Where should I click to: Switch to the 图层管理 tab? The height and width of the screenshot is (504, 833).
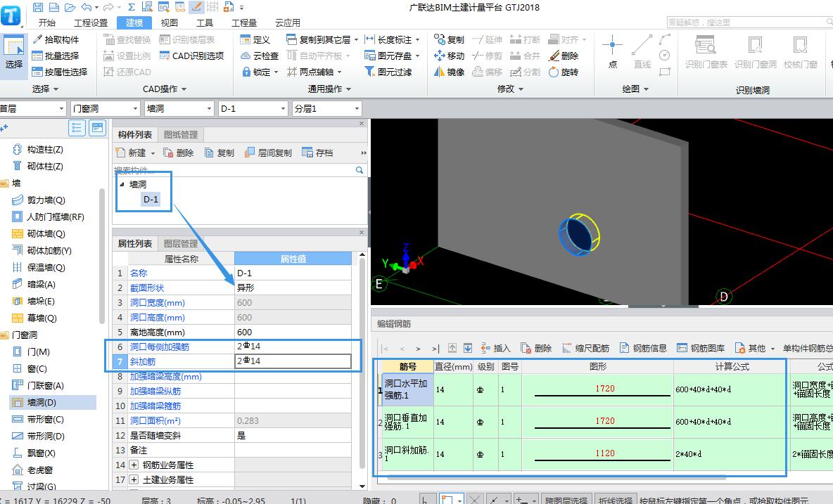[181, 243]
